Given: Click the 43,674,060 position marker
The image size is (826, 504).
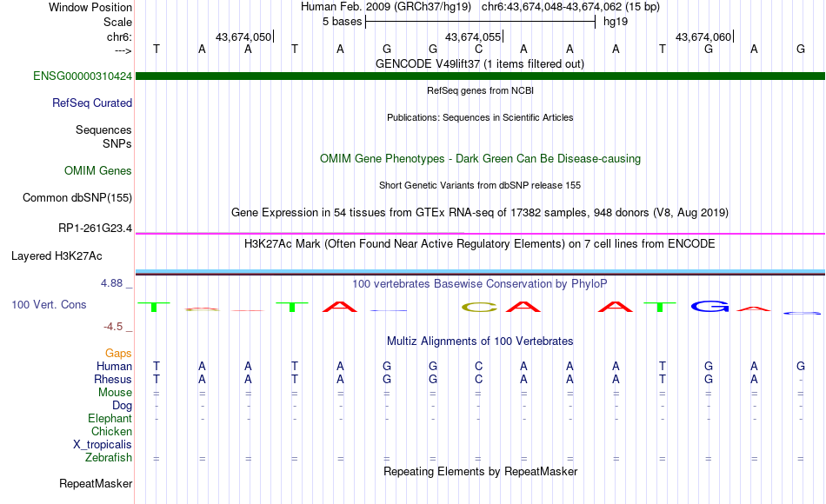Looking at the screenshot, I should click(x=703, y=36).
